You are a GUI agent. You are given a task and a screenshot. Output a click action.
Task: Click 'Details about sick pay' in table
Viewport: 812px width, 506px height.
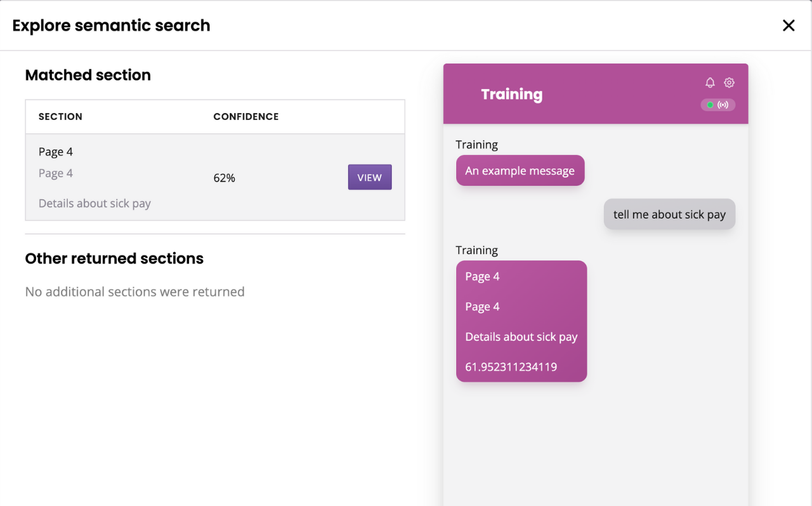point(95,204)
